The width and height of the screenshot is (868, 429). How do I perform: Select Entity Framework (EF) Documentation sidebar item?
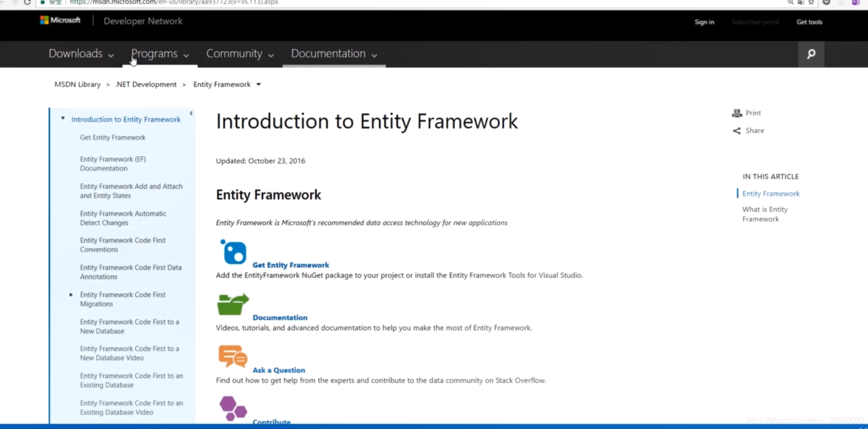[113, 164]
